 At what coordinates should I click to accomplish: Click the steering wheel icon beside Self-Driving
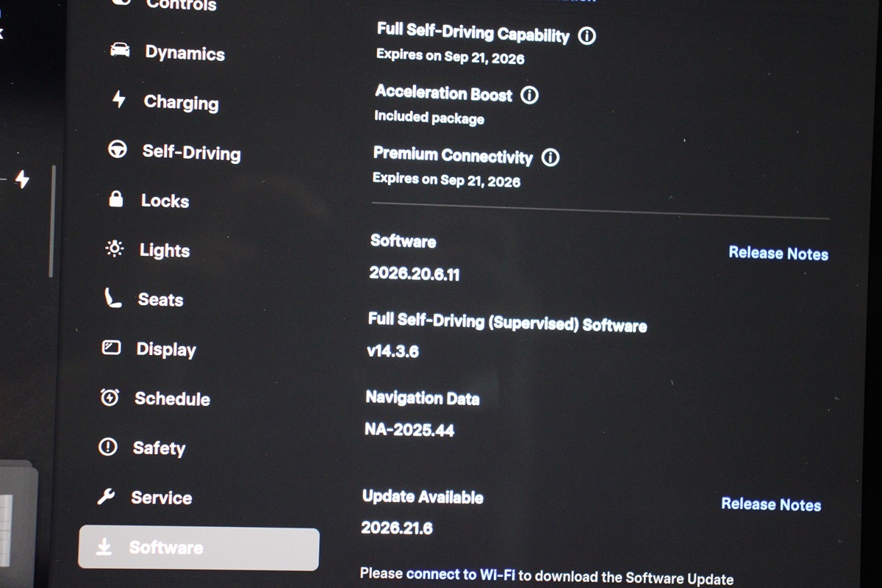click(x=117, y=149)
